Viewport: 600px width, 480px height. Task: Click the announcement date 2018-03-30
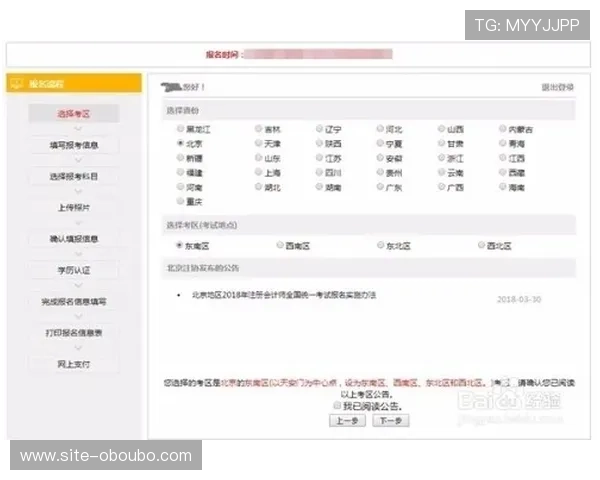[x=519, y=299]
